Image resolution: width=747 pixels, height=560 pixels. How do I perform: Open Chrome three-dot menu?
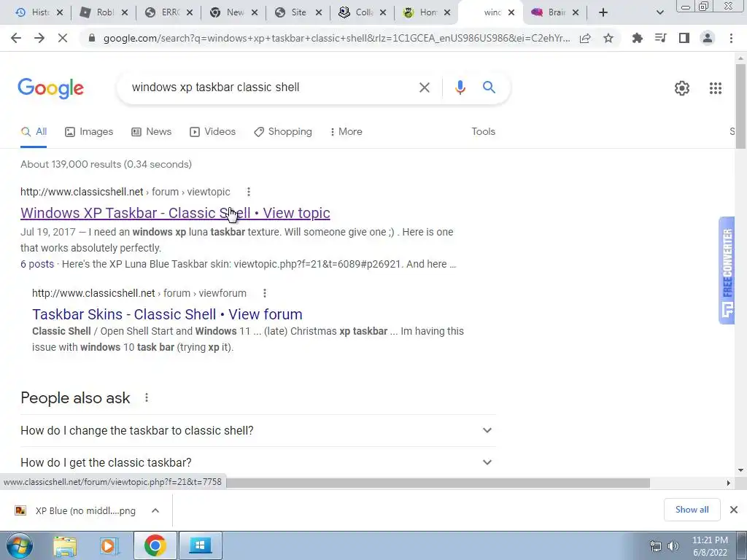pos(731,38)
